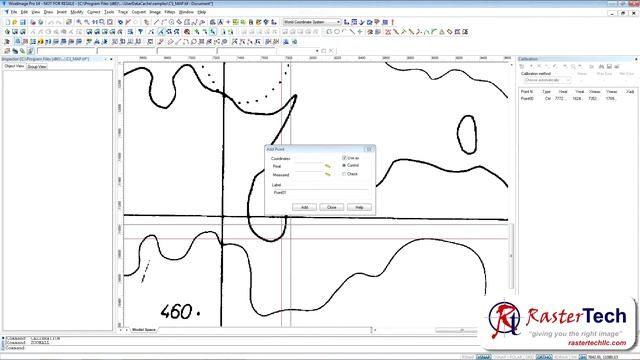The image size is (640, 360).
Task: Click the triangle icon in the tracing toolbar
Action: click(442, 32)
